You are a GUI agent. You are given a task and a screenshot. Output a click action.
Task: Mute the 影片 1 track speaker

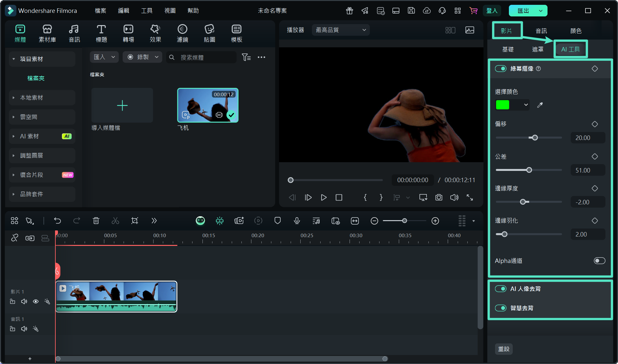pos(24,302)
